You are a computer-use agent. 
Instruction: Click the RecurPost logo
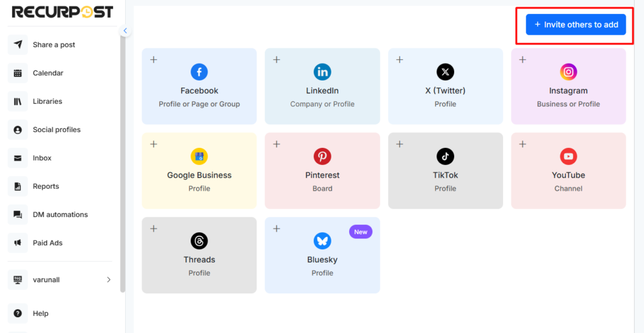pos(62,12)
